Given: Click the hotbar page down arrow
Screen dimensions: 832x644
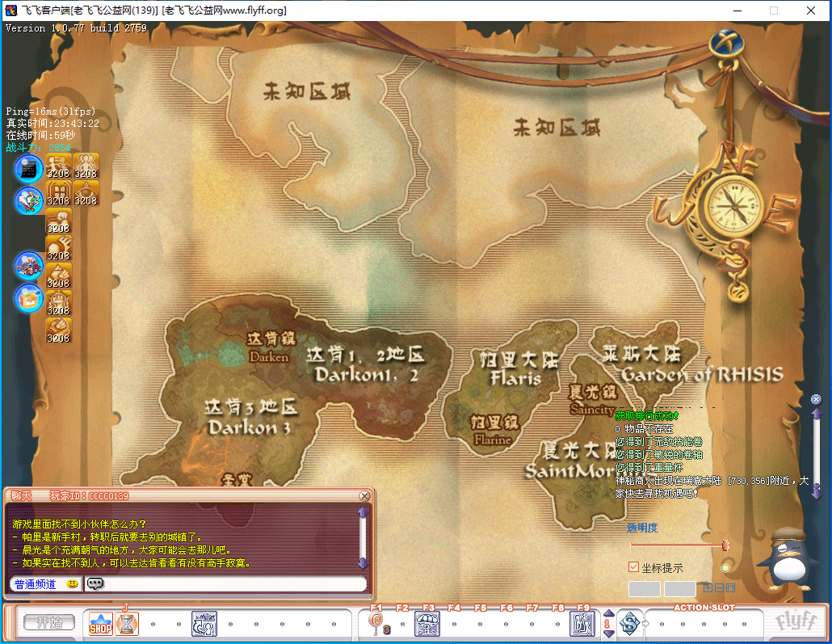Looking at the screenshot, I should (x=608, y=633).
